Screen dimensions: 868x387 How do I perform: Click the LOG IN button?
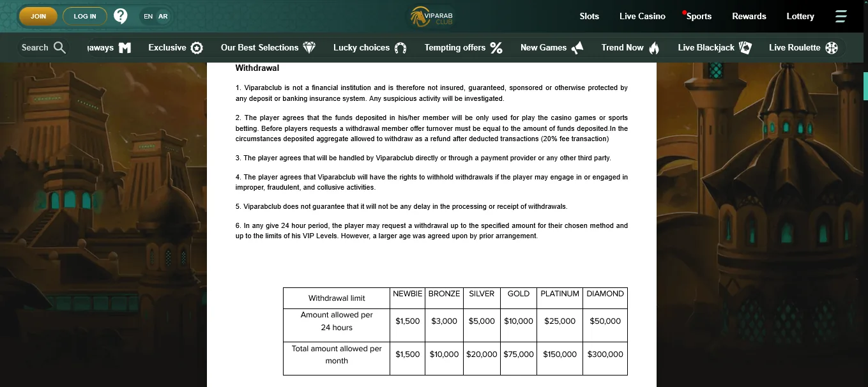[85, 16]
